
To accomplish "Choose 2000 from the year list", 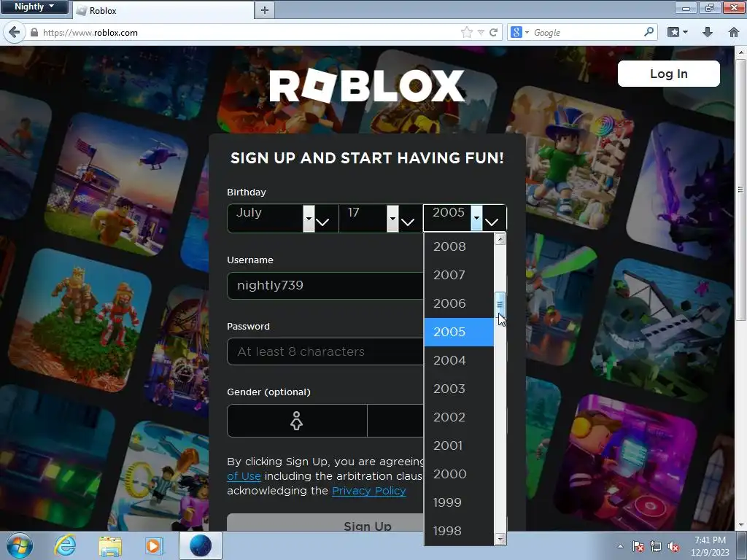I will [x=459, y=474].
